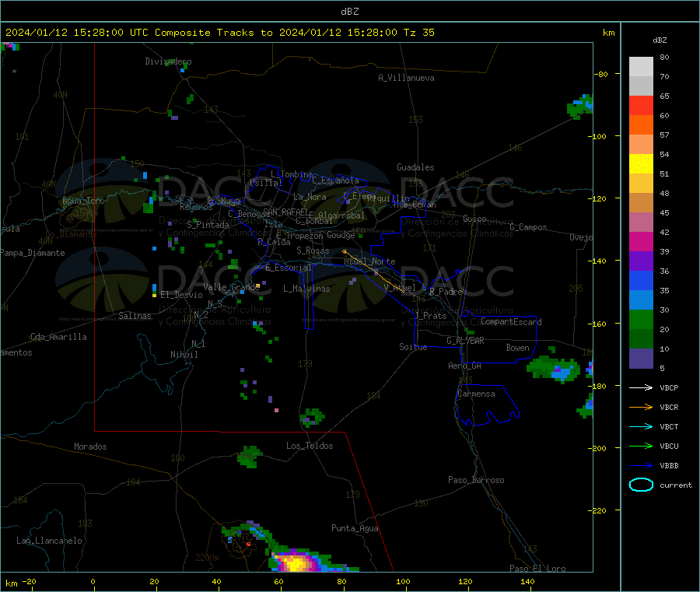Click the Valle_Grande place label
Screen dimensions: 700x592
[231, 287]
